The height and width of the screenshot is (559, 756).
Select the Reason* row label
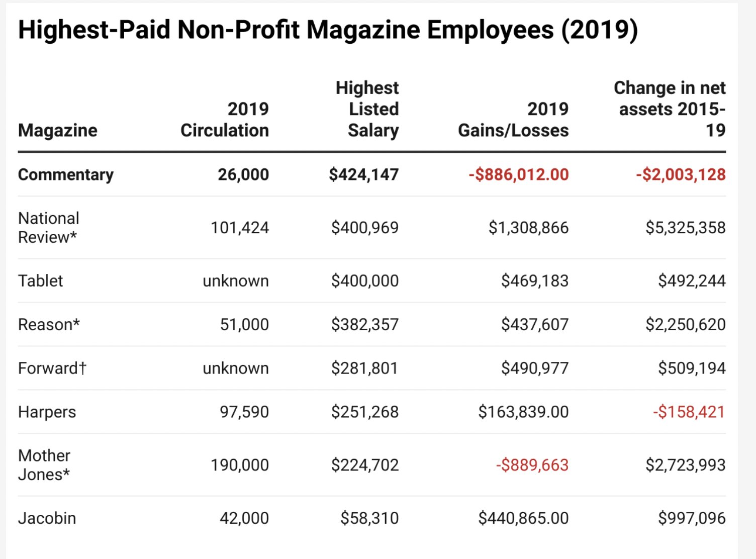pyautogui.click(x=49, y=324)
